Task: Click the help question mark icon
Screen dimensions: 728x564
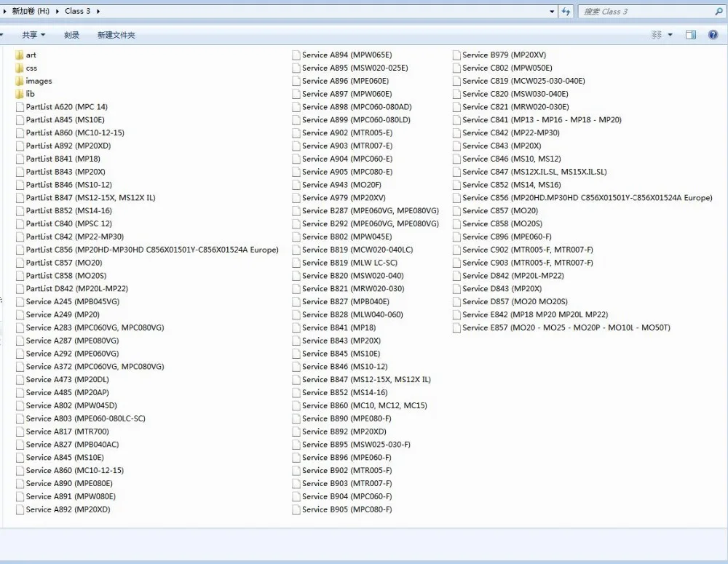Action: coord(713,35)
